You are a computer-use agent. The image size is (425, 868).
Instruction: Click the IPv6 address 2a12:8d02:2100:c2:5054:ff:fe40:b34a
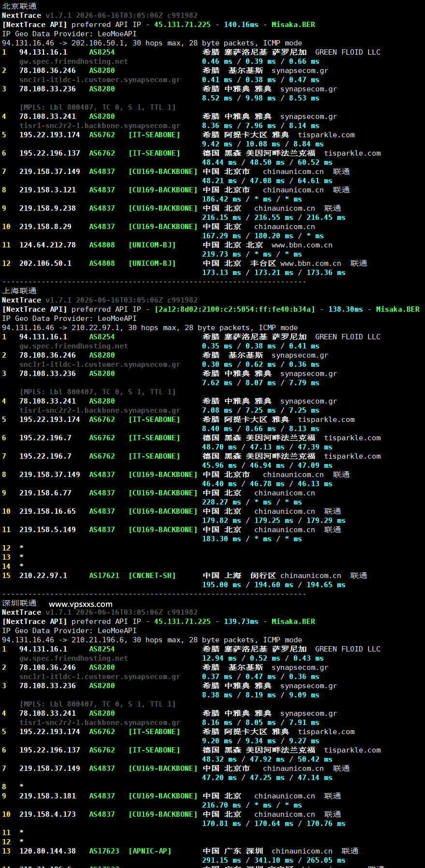coord(234,309)
